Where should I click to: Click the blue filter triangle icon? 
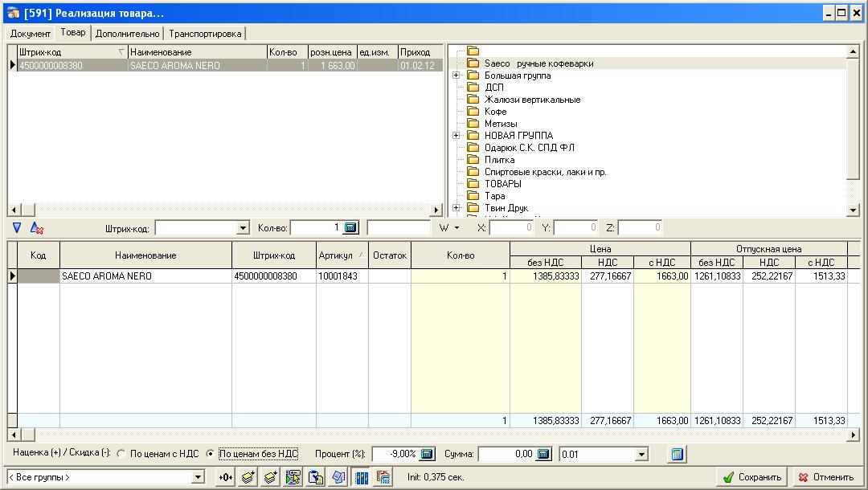point(17,228)
